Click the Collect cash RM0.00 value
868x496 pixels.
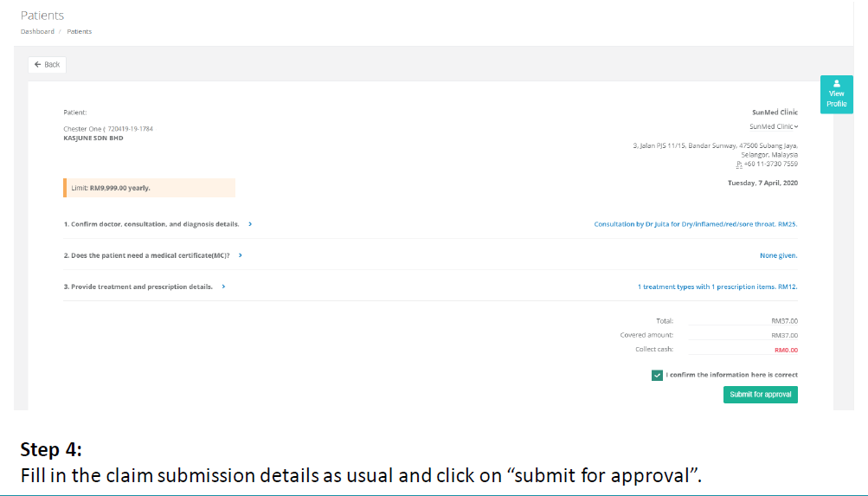pyautogui.click(x=785, y=350)
